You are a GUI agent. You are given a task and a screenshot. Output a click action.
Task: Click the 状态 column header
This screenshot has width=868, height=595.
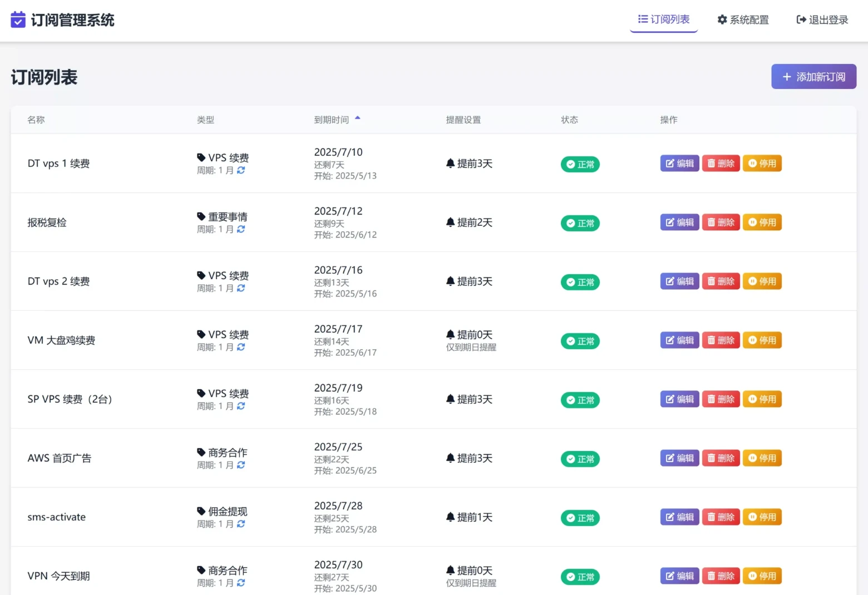click(x=569, y=120)
